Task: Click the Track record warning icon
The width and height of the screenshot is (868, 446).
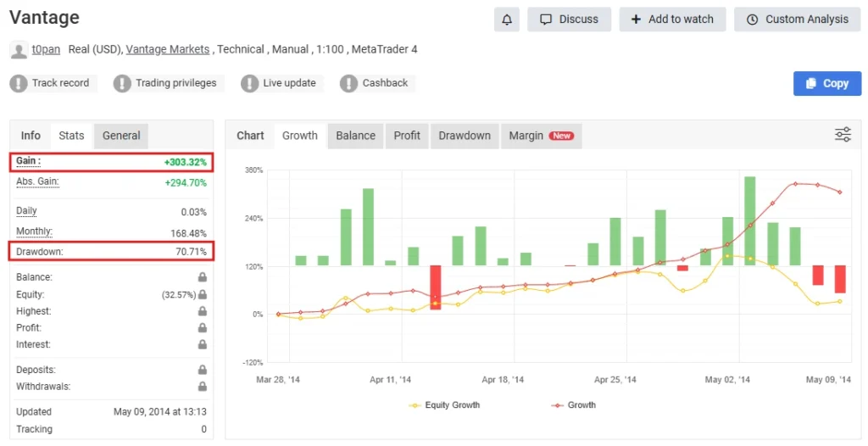Action: tap(19, 83)
